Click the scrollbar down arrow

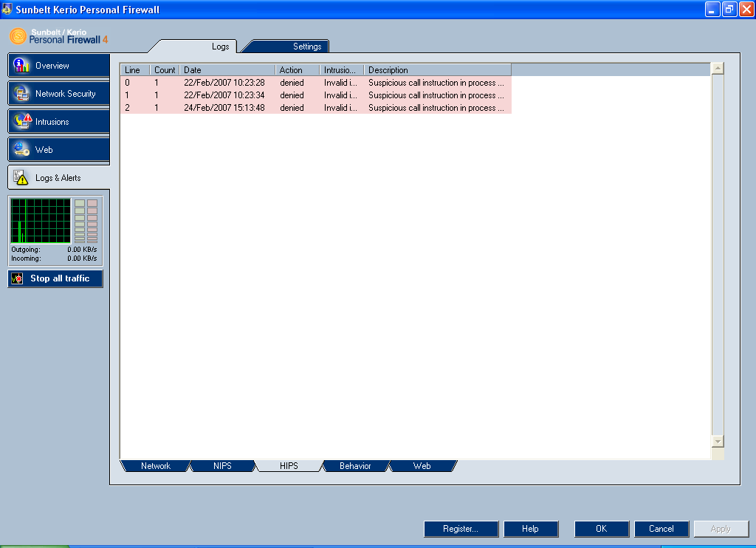click(717, 441)
